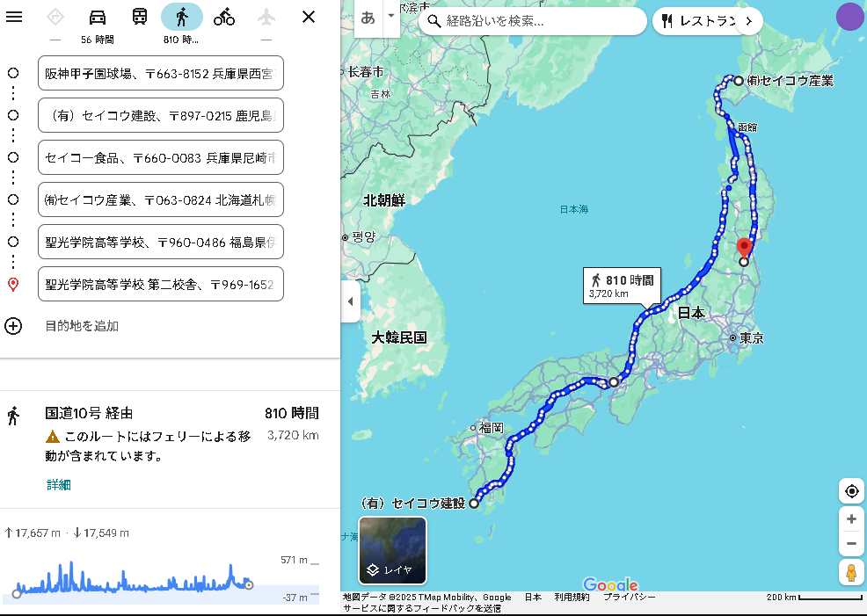
Task: Click the search magnifier icon
Action: pos(434,21)
